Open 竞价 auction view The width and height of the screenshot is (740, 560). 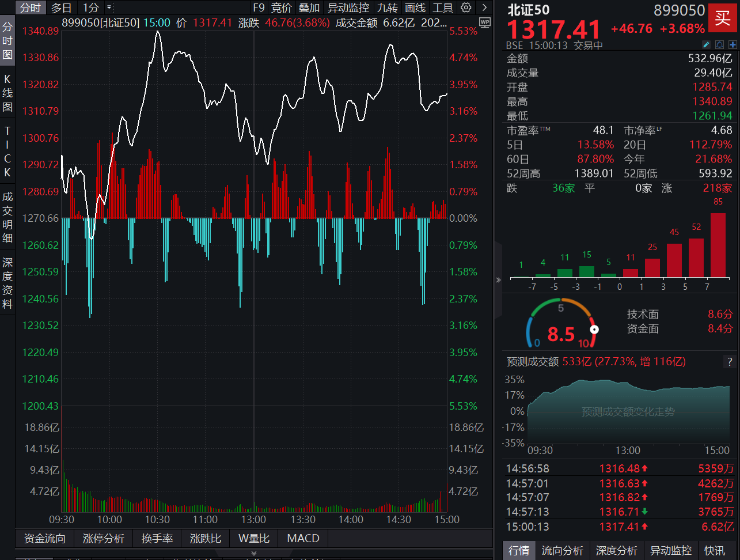pyautogui.click(x=282, y=7)
